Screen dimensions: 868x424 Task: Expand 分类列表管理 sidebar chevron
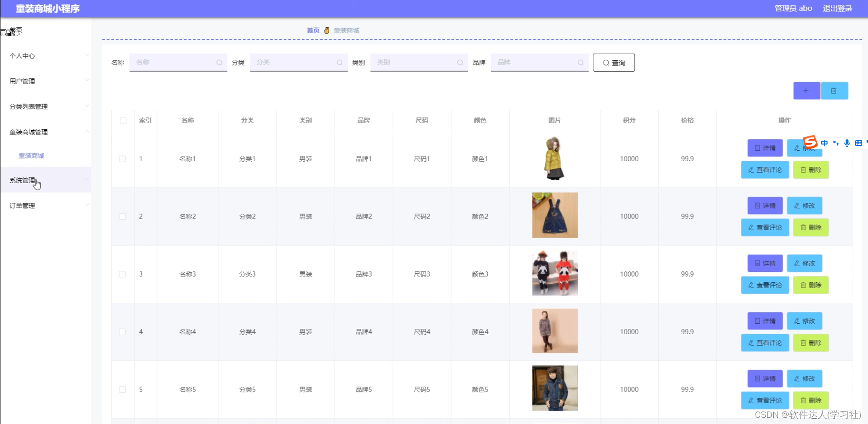click(87, 106)
